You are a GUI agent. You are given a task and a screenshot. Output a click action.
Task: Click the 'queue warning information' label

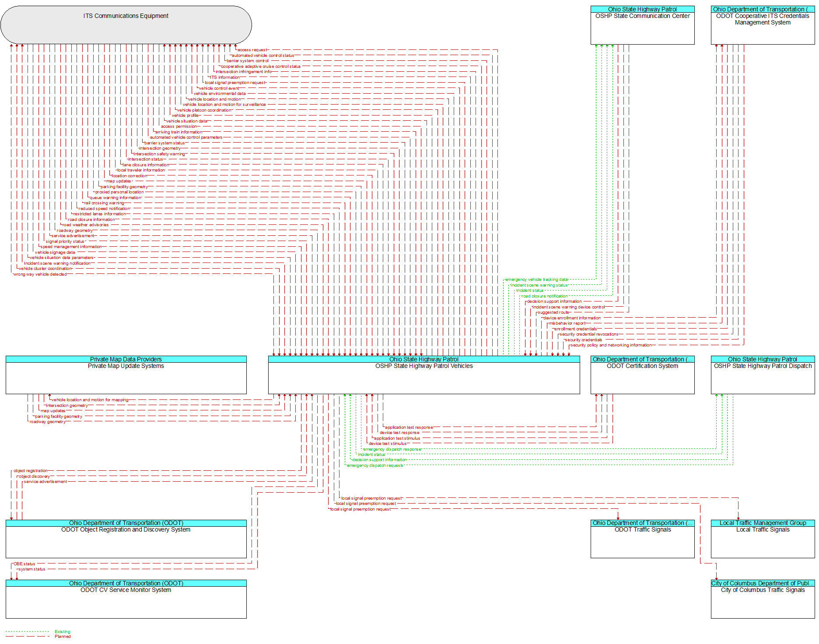pyautogui.click(x=115, y=198)
